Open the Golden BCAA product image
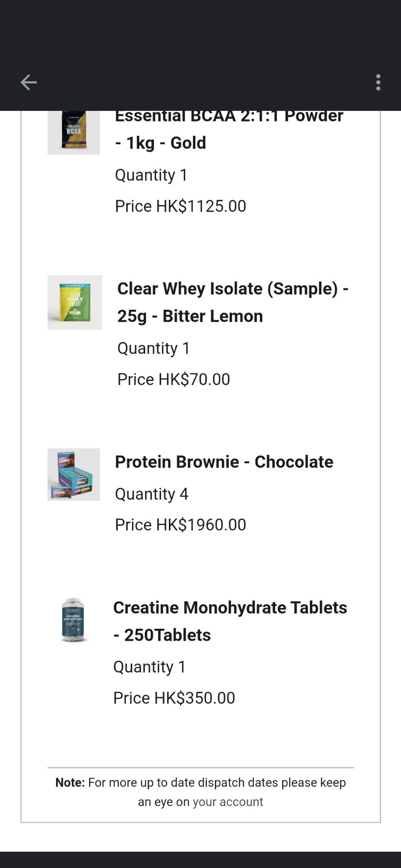The image size is (401, 868). [73, 133]
